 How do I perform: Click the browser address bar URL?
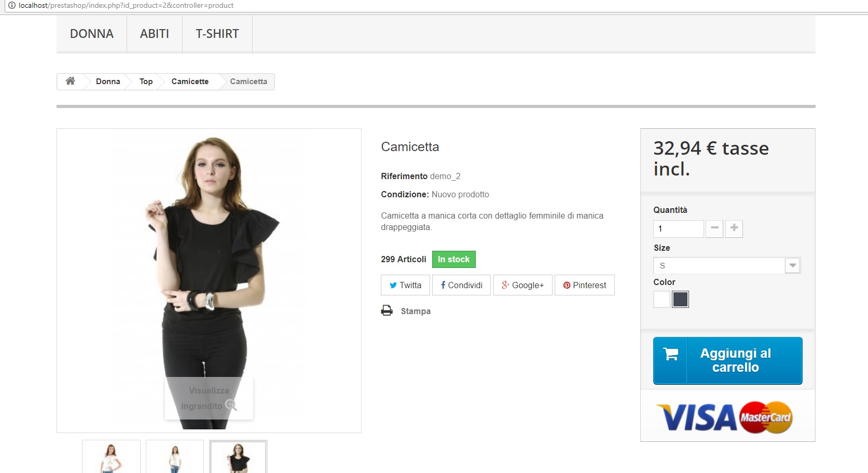pos(126,5)
